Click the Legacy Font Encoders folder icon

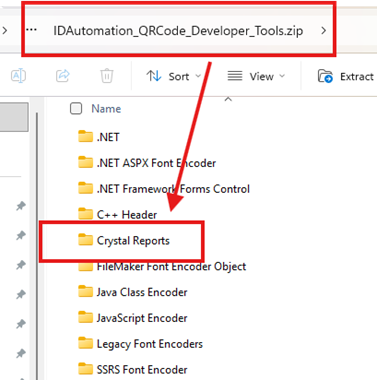point(85,343)
